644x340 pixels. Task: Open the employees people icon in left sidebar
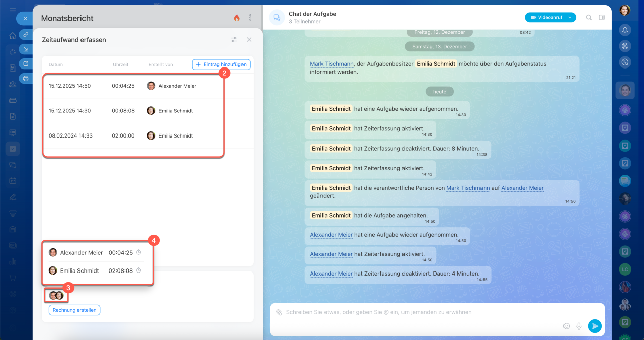click(13, 84)
